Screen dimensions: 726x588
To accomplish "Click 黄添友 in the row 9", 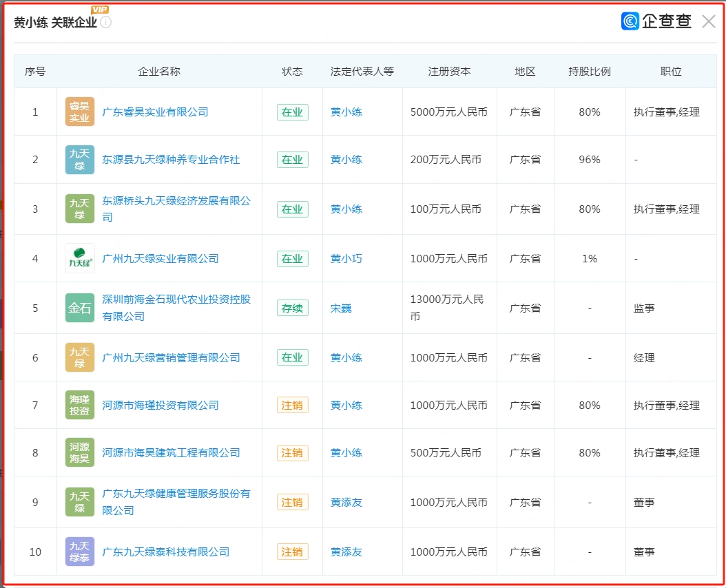I will 346,503.
